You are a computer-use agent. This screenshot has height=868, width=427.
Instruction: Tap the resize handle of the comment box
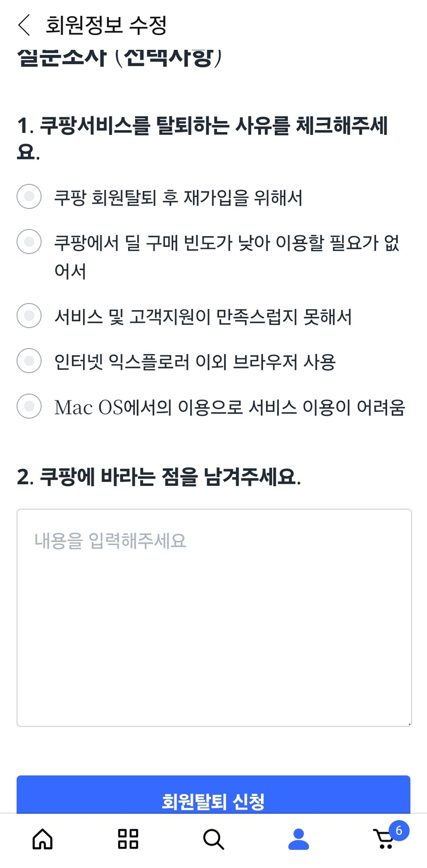click(408, 722)
